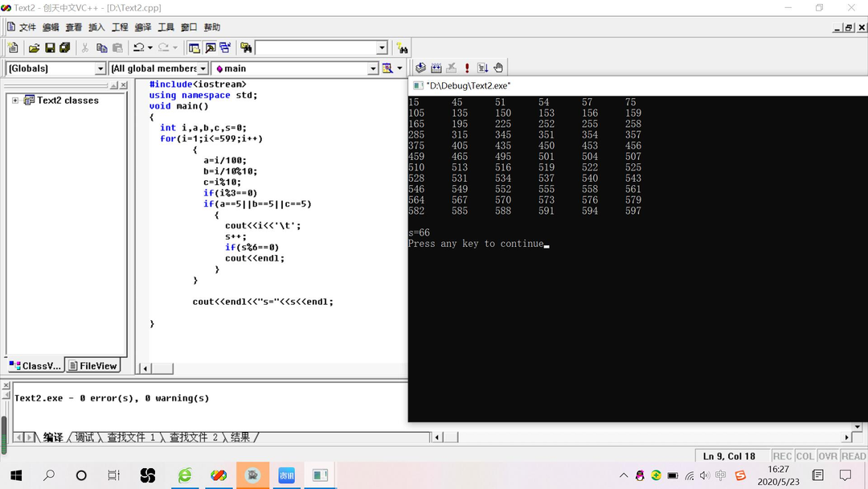Save the file with floppy icon

50,48
